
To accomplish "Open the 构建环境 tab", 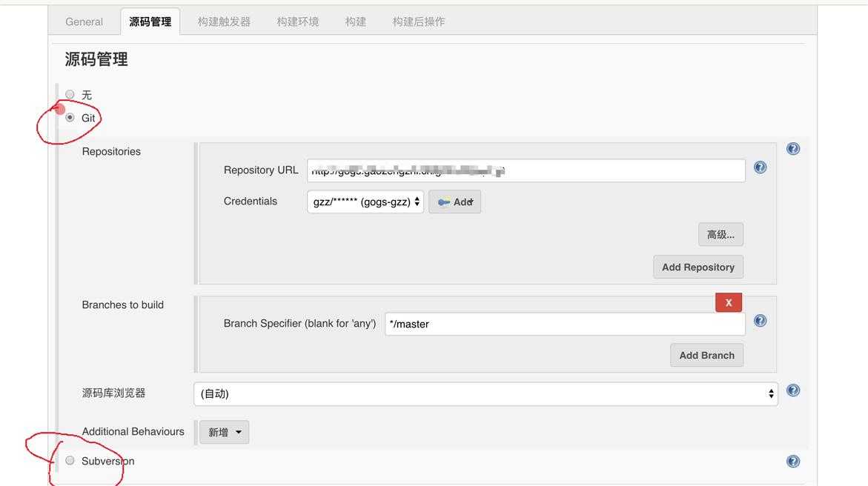I will [x=298, y=21].
